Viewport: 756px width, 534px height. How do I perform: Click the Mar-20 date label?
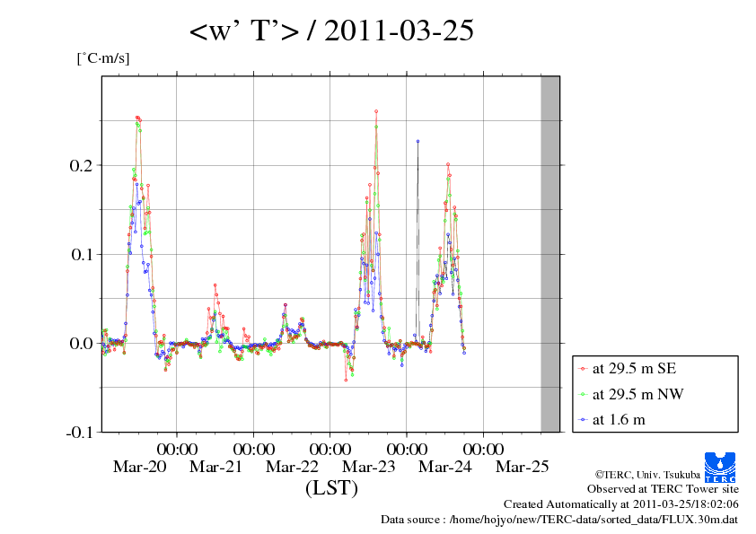[x=139, y=467]
